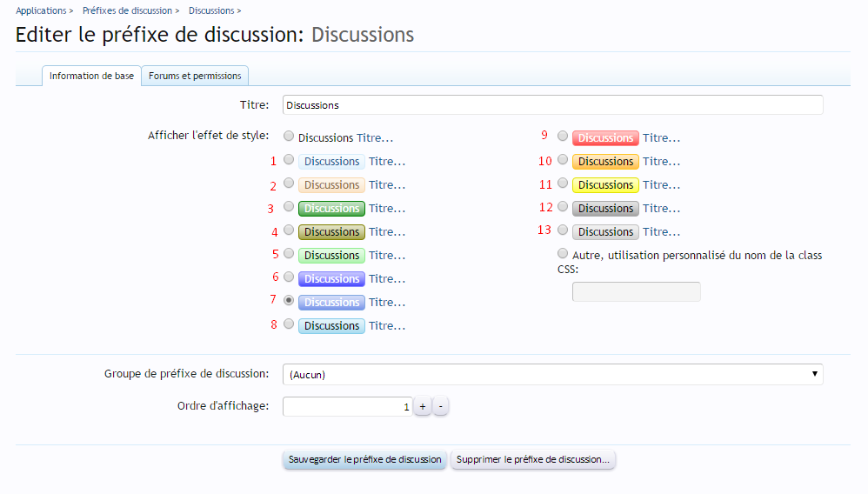The image size is (868, 494).
Task: Click Sauvegarder le préfixe de discussion button
Action: pyautogui.click(x=364, y=459)
